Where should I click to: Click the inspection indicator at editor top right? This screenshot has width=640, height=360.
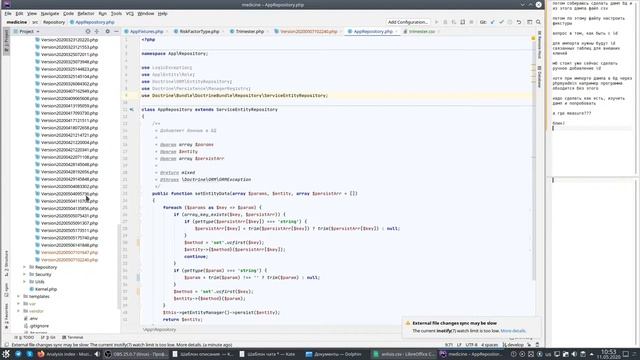point(533,38)
